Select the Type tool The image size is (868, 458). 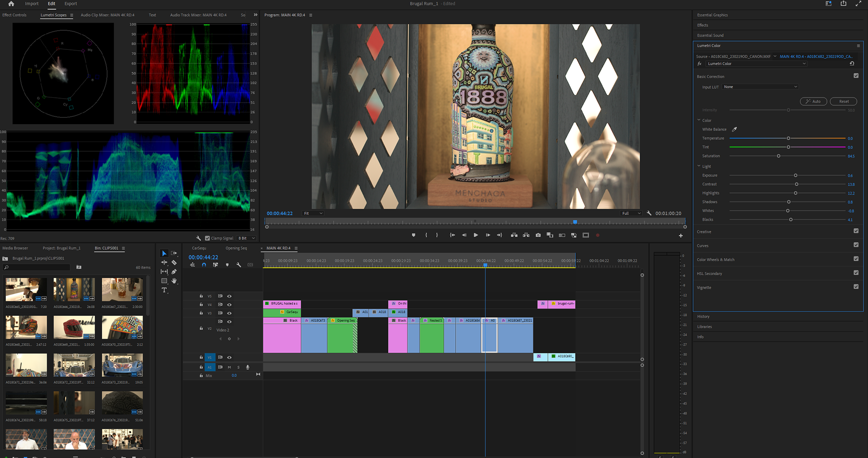[x=164, y=290]
